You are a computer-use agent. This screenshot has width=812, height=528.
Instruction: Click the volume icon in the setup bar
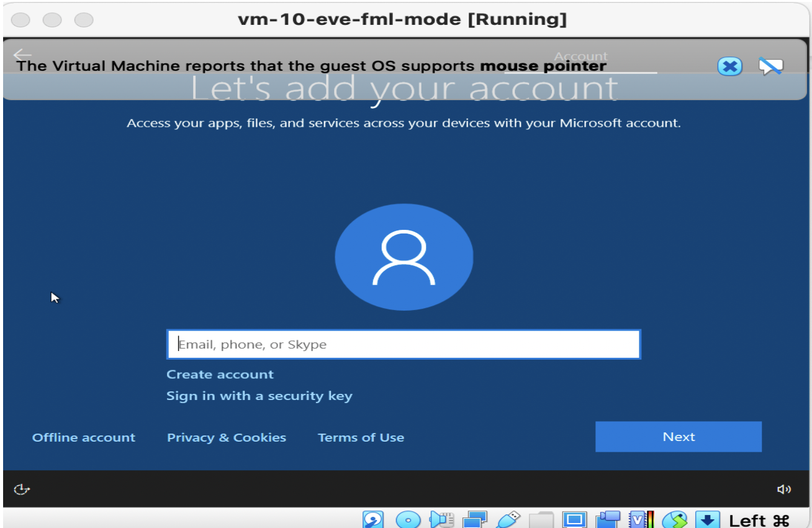pyautogui.click(x=784, y=489)
